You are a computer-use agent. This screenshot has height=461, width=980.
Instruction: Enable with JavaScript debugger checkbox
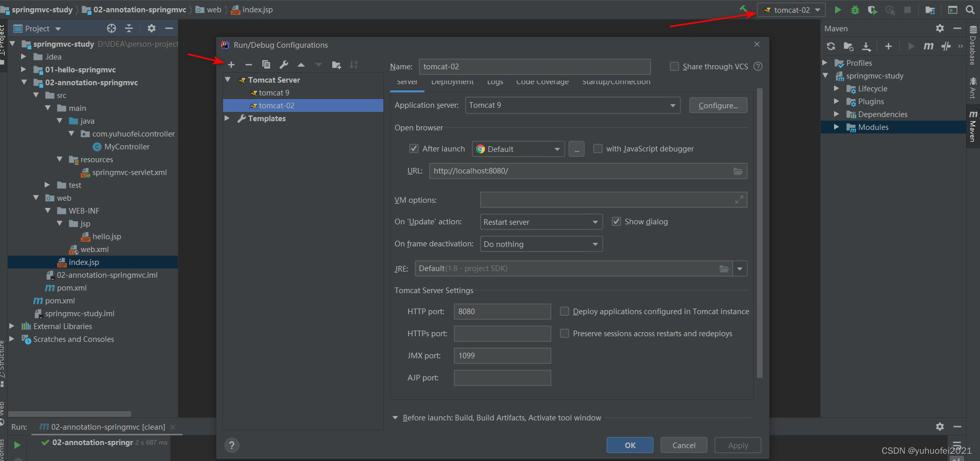(598, 148)
